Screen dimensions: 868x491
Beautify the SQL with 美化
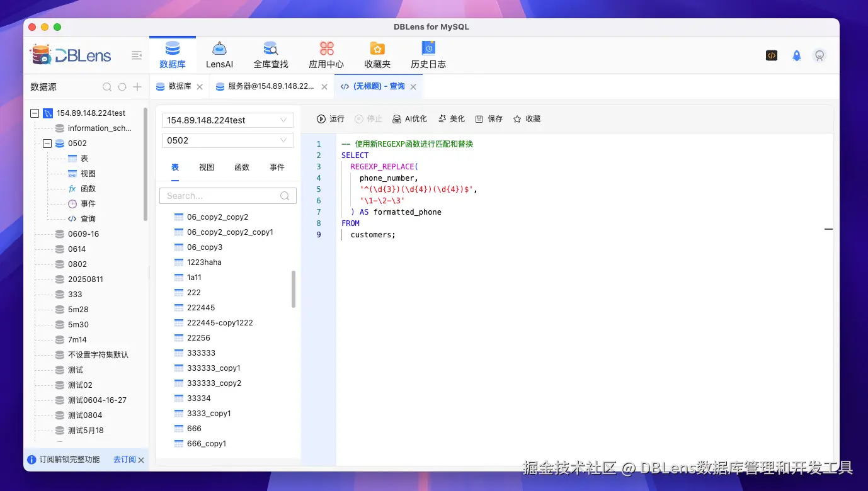tap(451, 118)
